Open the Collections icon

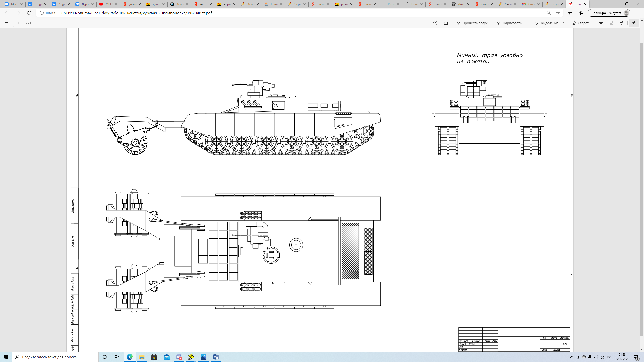(x=581, y=13)
